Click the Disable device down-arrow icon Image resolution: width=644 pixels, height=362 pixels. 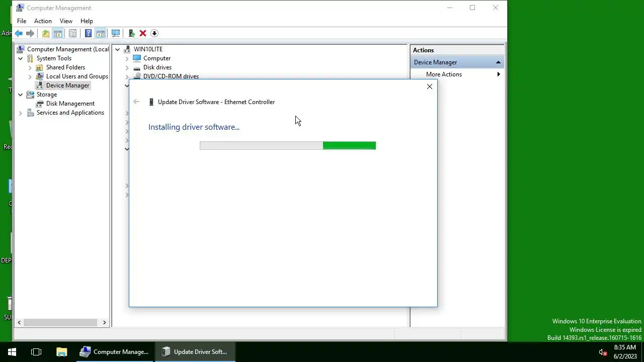[154, 33]
